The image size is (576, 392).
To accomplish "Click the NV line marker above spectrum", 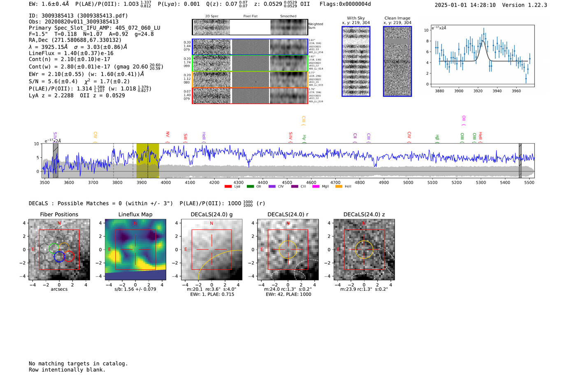I will click(x=167, y=137).
